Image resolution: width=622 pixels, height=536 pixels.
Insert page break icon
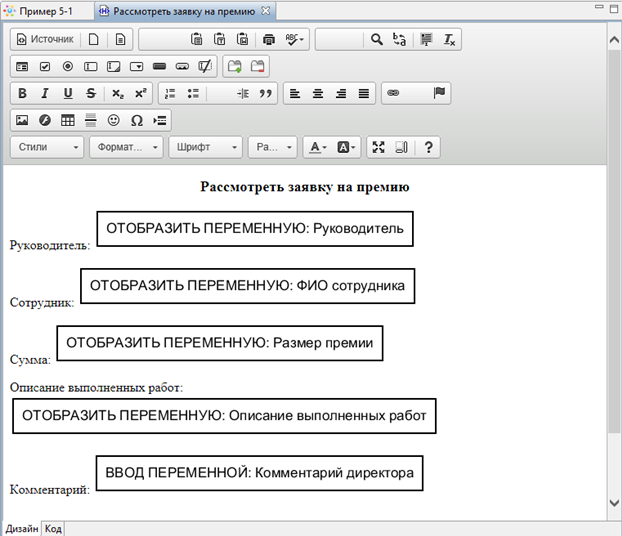(x=160, y=120)
